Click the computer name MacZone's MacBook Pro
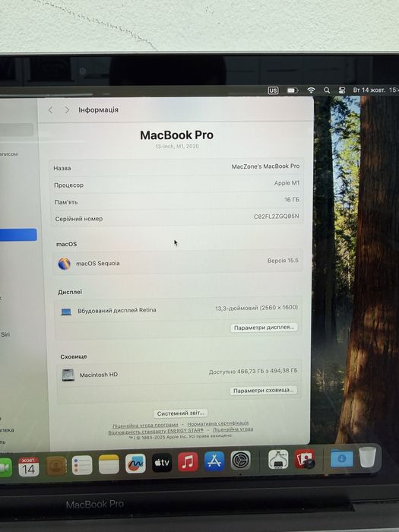The height and width of the screenshot is (532, 399). click(266, 166)
